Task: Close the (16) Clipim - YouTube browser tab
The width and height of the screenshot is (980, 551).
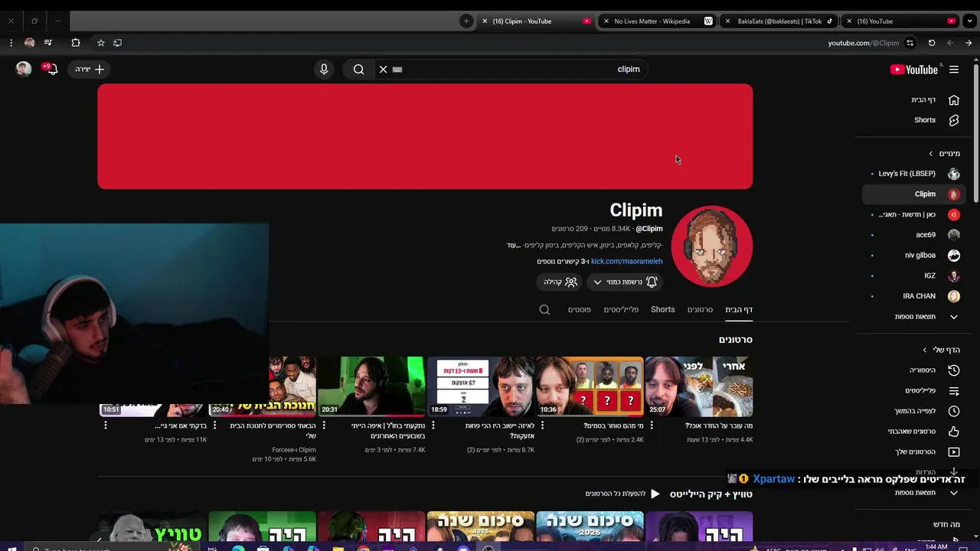Action: 485,21
